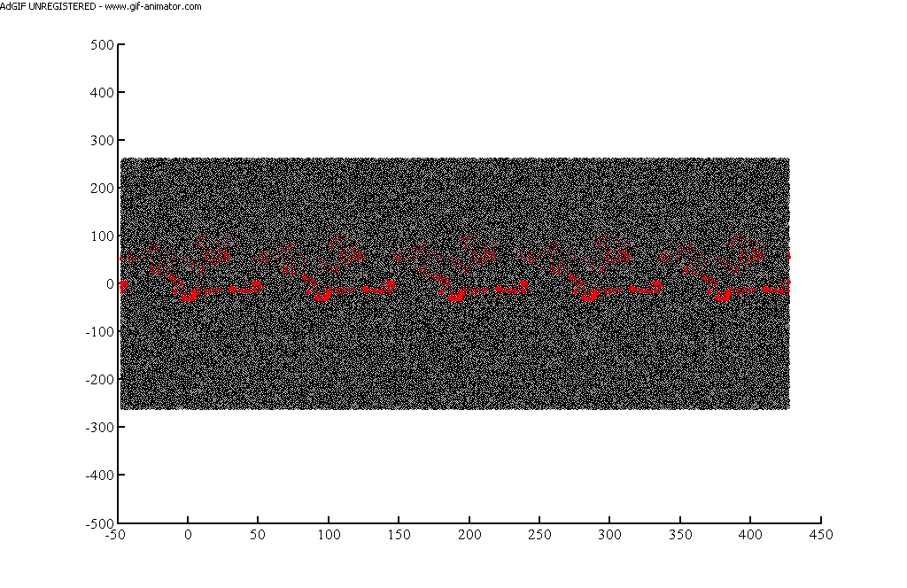Click the 0 label on the horizontal axis
The image size is (907, 588).
pos(188,535)
